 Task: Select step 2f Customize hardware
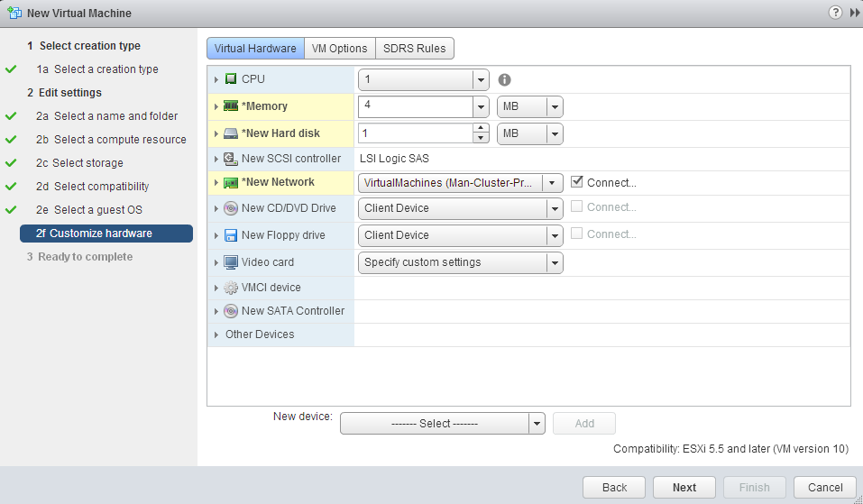click(x=106, y=234)
